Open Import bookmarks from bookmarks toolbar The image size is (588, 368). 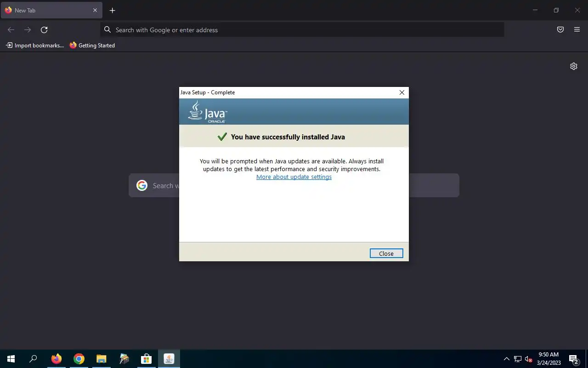pyautogui.click(x=35, y=45)
